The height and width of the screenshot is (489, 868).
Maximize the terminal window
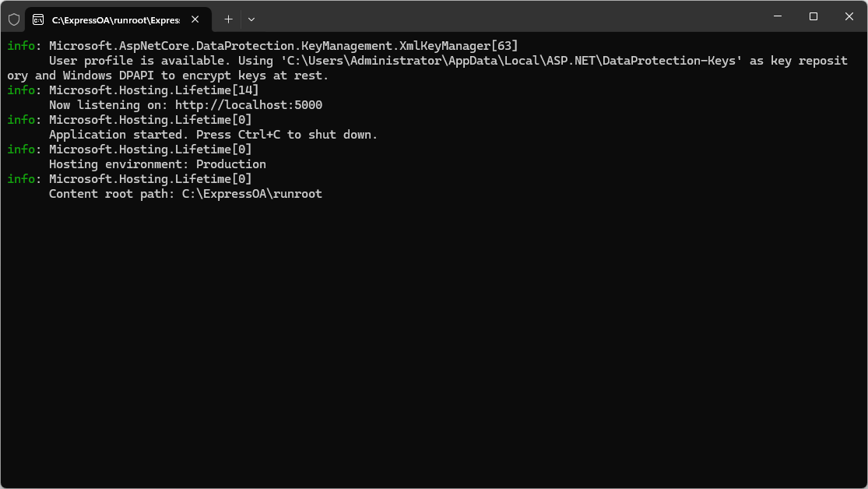[814, 16]
